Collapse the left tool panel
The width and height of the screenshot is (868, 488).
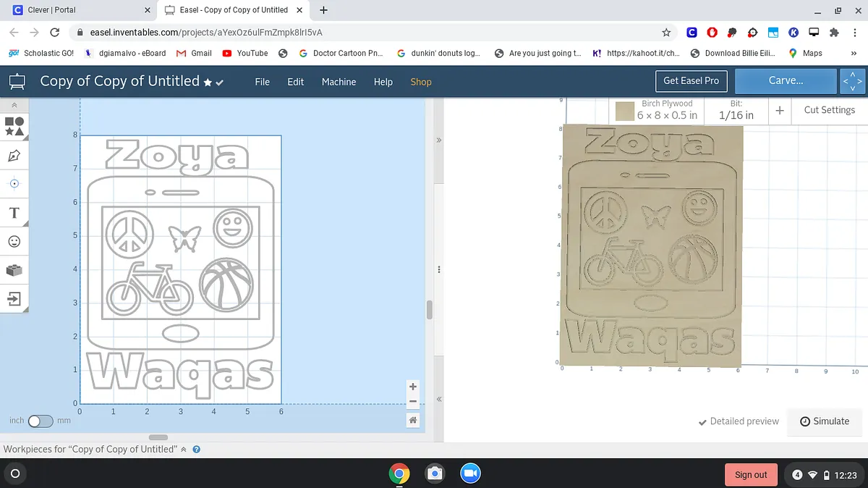click(14, 105)
